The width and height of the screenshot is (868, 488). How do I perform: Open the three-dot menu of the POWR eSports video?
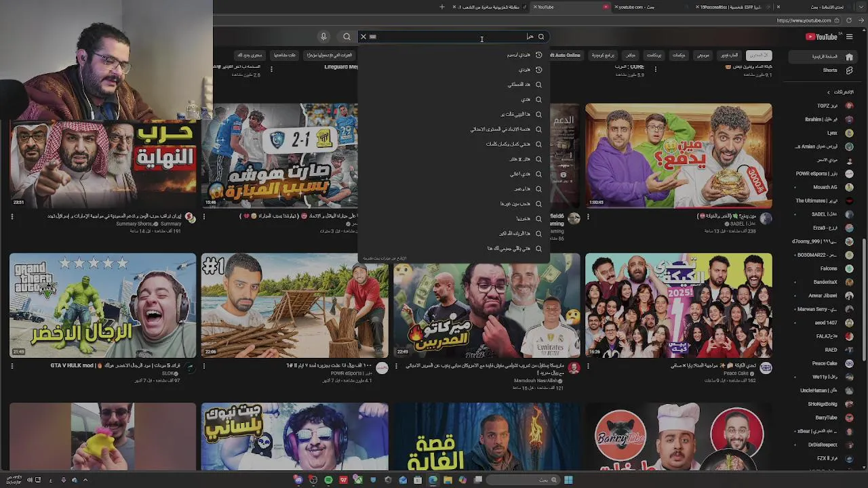pyautogui.click(x=204, y=366)
